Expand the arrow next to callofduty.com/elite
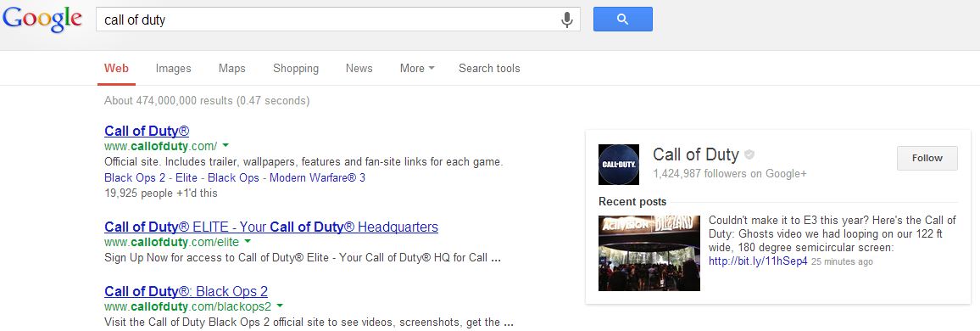 (248, 242)
